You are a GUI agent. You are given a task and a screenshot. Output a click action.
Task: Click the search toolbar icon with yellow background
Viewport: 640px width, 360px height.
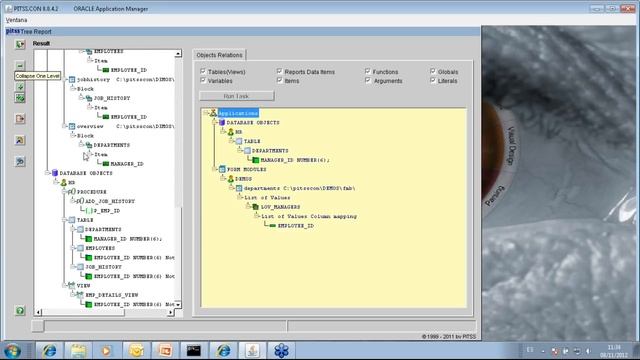point(20,140)
